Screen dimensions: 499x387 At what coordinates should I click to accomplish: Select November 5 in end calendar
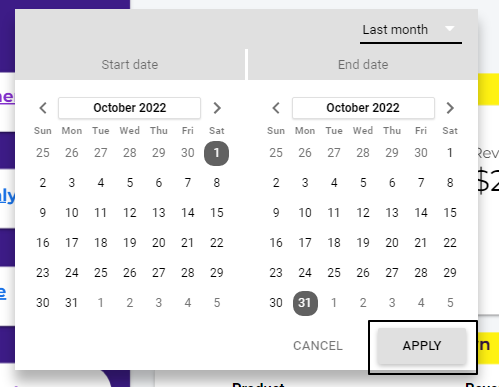450,303
